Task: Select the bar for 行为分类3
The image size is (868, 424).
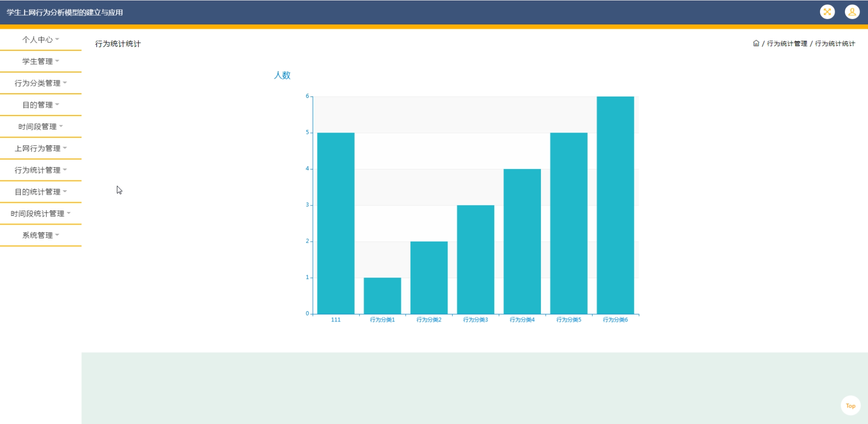Action: click(x=476, y=260)
